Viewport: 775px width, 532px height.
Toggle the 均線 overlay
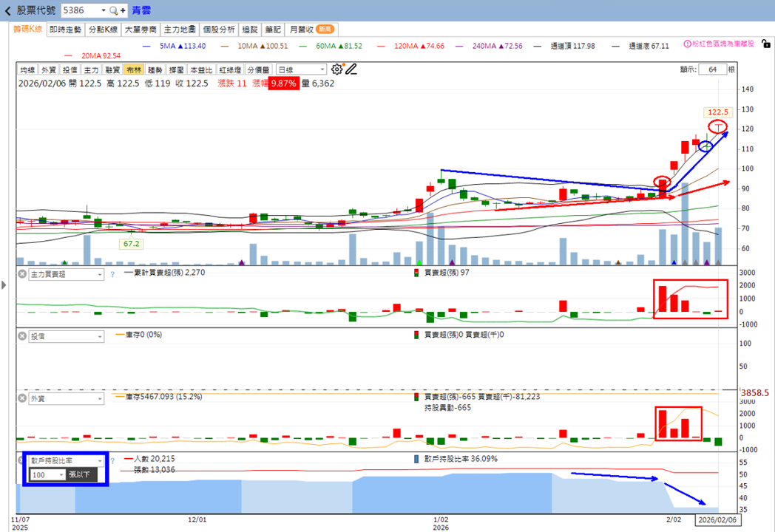tap(27, 69)
